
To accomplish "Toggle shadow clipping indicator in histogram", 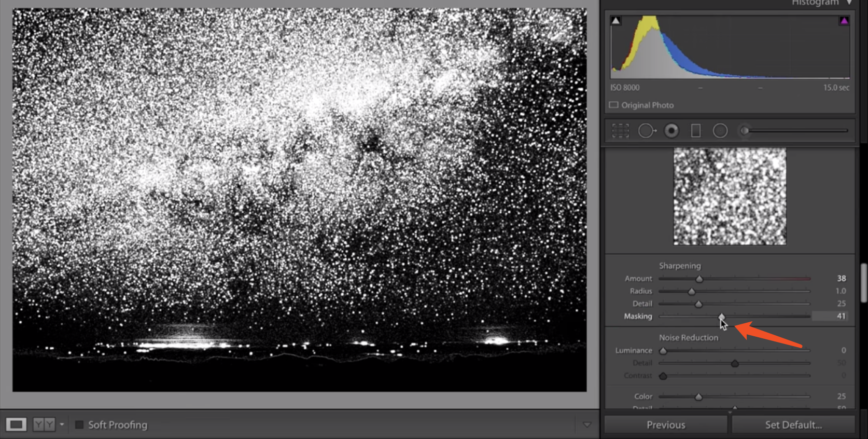I will pyautogui.click(x=615, y=21).
